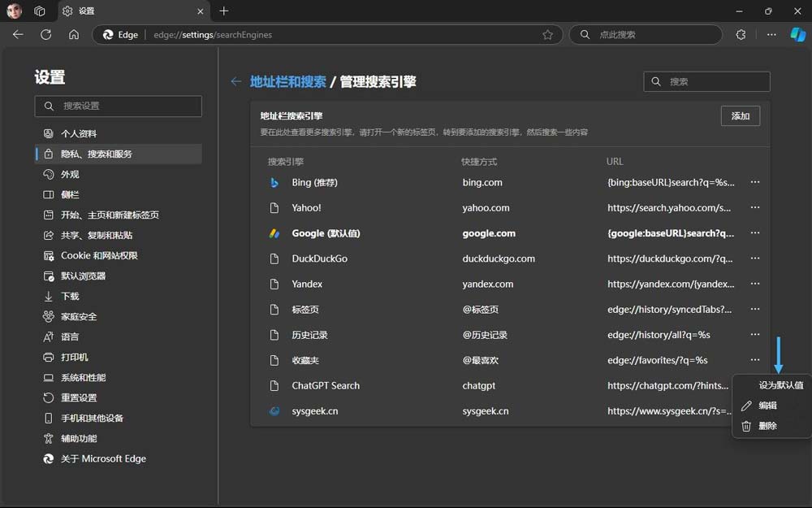
Task: Add this page to favorites star
Action: (547, 35)
